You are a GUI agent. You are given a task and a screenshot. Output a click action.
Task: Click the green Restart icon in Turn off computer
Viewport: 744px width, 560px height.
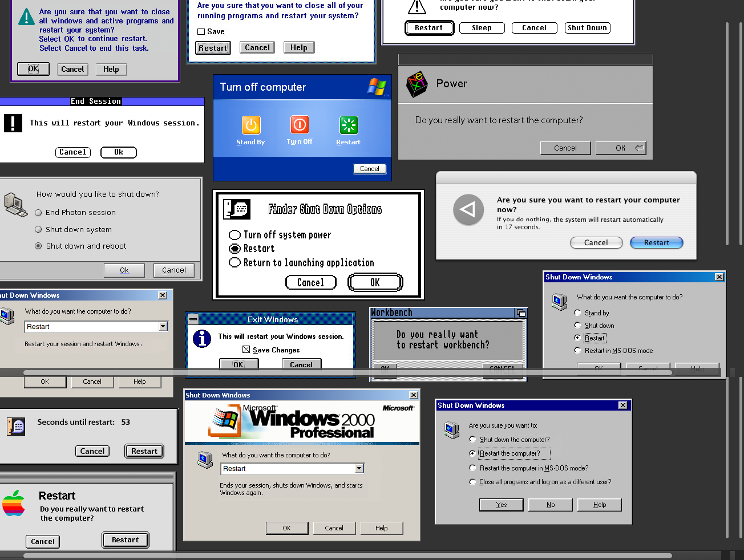tap(349, 125)
